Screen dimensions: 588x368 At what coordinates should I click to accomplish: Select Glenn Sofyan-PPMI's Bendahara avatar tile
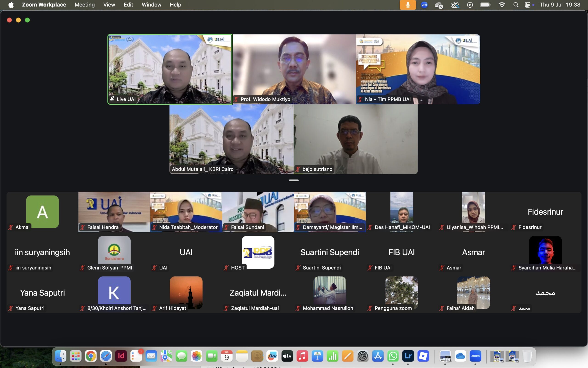[114, 252]
